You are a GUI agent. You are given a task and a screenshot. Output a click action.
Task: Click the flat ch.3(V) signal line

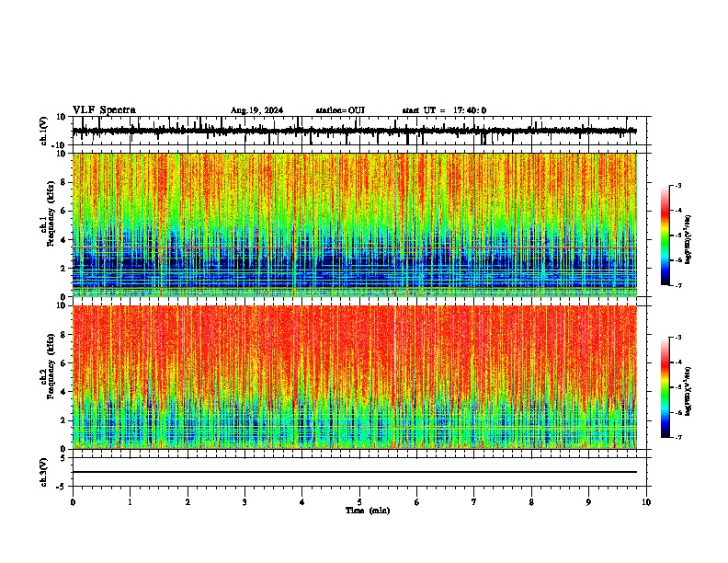(355, 472)
